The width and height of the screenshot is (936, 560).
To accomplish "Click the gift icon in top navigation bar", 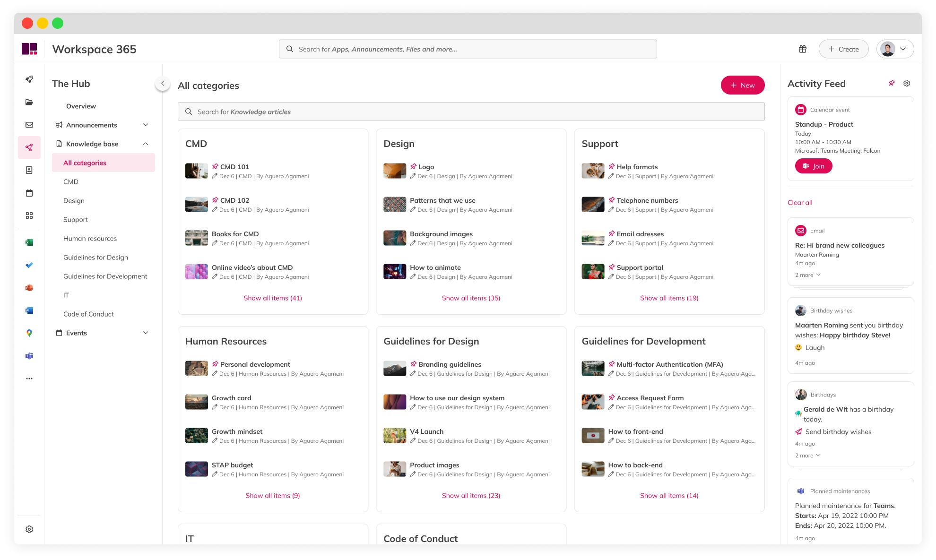I will (x=803, y=49).
